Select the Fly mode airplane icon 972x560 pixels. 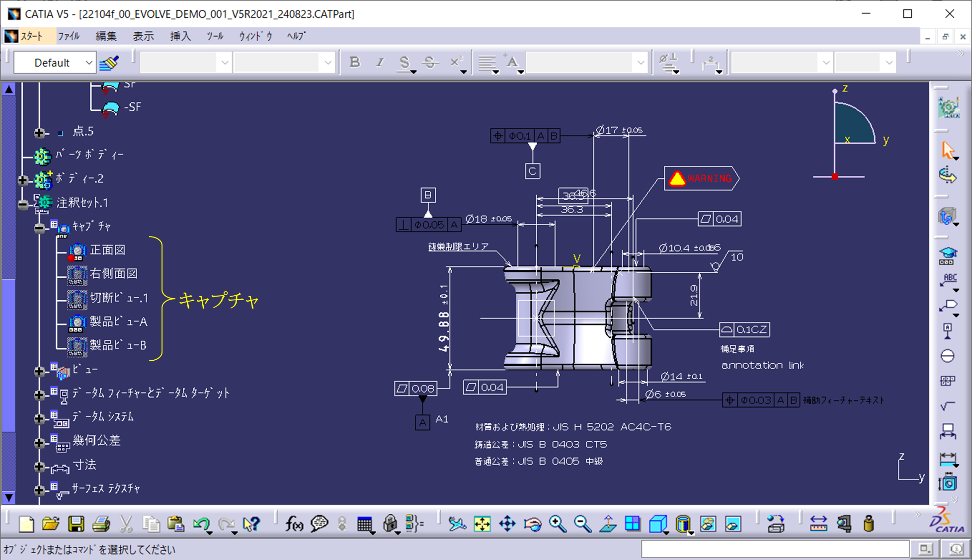click(x=457, y=524)
